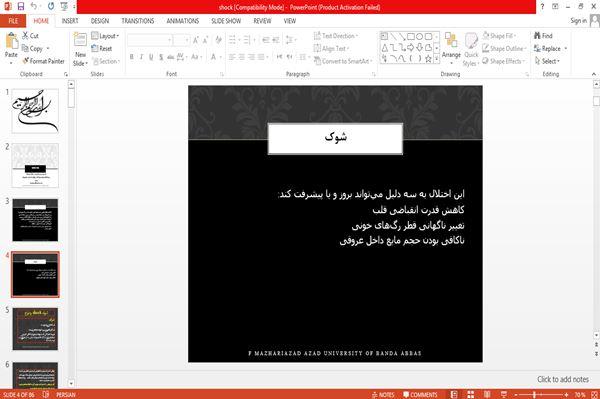
Task: Open Text Direction dropdown
Action: pos(336,36)
